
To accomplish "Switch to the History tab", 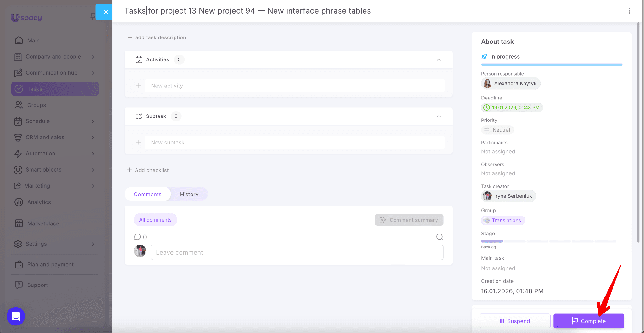I will click(189, 194).
